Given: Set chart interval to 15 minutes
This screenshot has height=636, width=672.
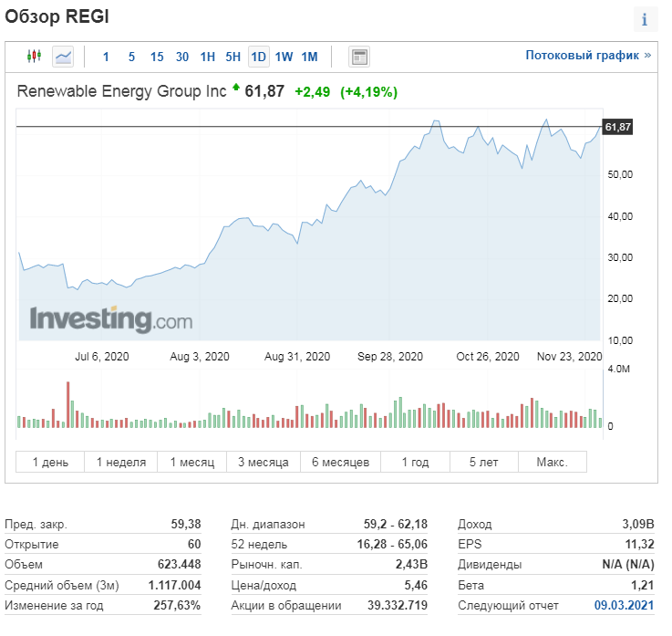Looking at the screenshot, I should click(x=157, y=57).
